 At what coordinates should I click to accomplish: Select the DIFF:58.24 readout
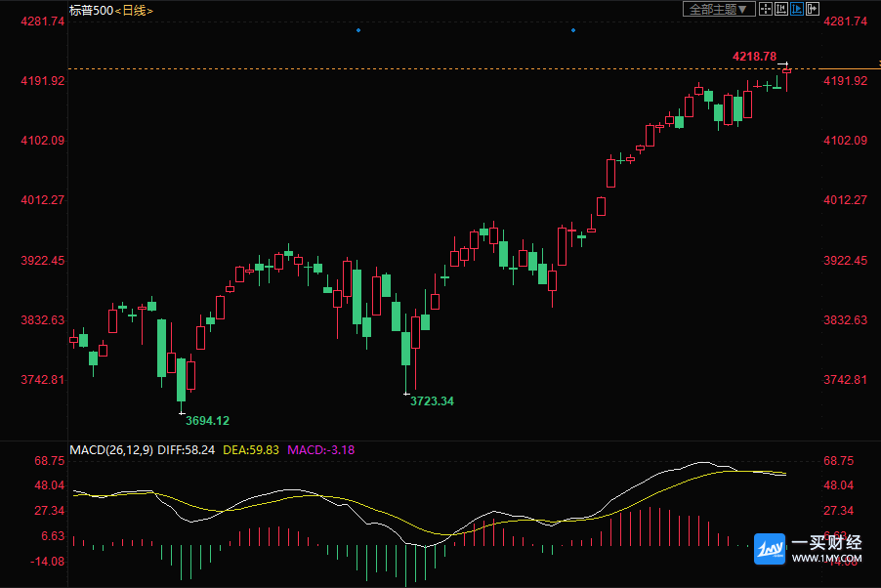point(186,449)
